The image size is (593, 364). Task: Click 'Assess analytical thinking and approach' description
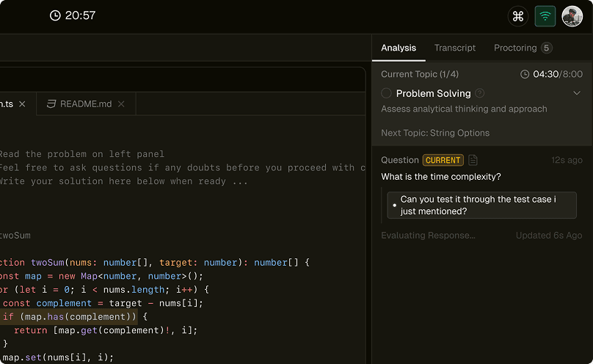point(464,109)
